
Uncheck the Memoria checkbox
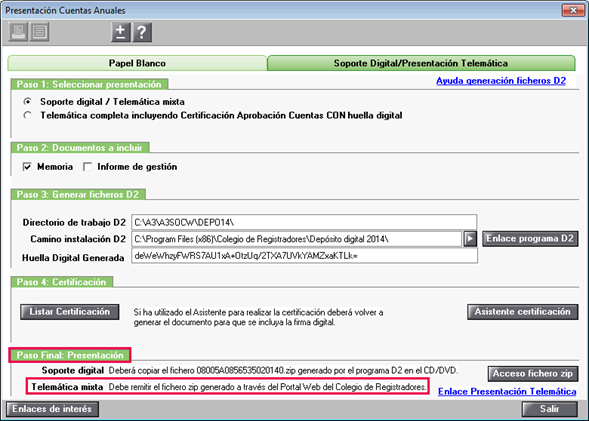(27, 166)
